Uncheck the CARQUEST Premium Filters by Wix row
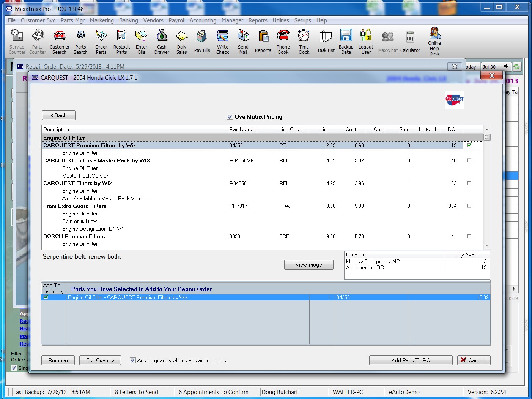The height and width of the screenshot is (399, 532). coord(469,145)
